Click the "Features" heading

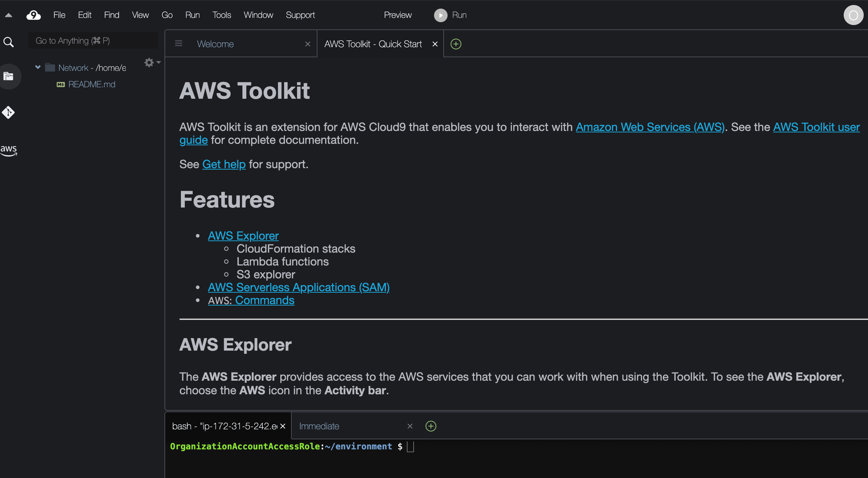227,199
